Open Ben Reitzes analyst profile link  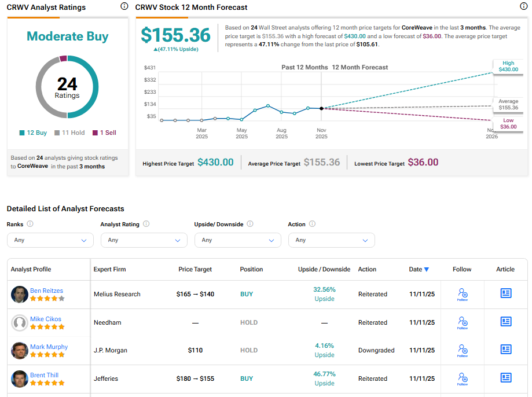coord(47,291)
